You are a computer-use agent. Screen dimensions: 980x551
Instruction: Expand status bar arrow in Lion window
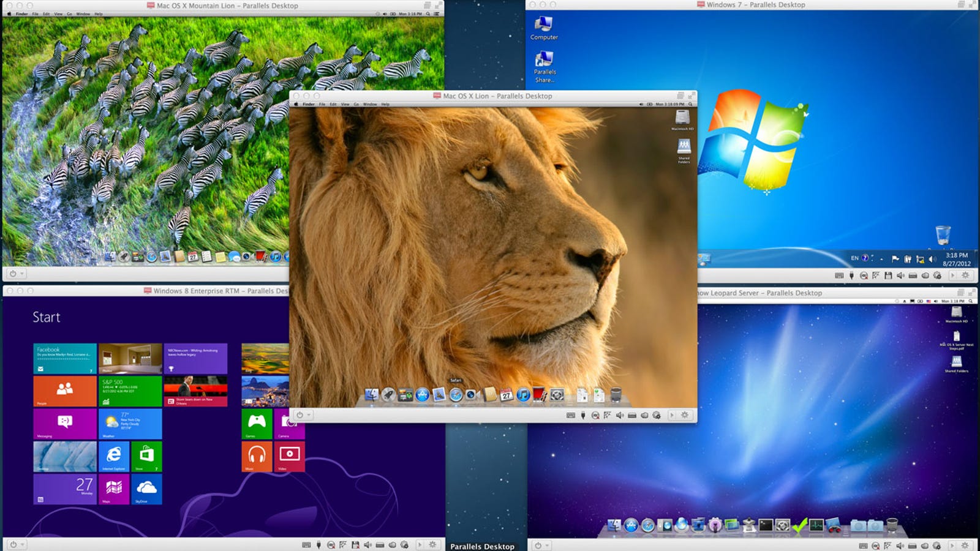(672, 415)
